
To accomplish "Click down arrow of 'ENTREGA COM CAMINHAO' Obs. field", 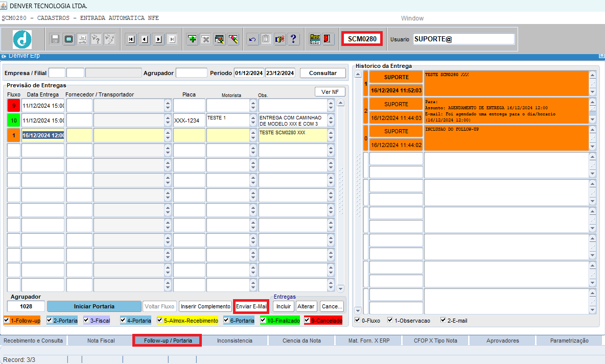I will [x=331, y=124].
